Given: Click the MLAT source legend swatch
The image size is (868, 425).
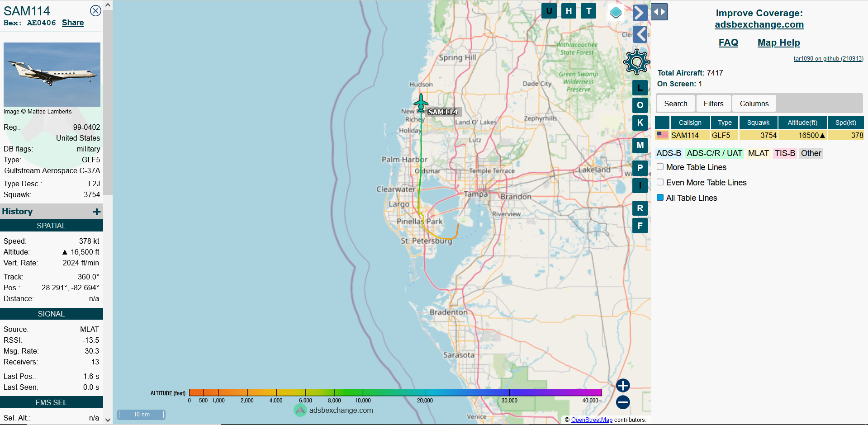Looking at the screenshot, I should (x=758, y=153).
